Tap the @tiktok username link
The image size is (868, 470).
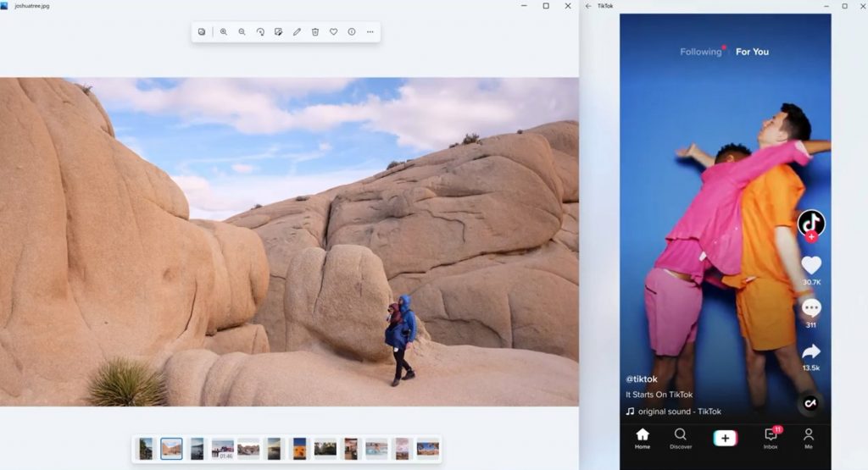tap(642, 379)
